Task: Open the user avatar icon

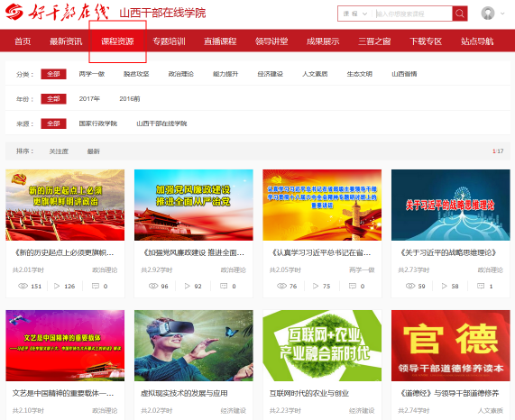Action: point(488,14)
